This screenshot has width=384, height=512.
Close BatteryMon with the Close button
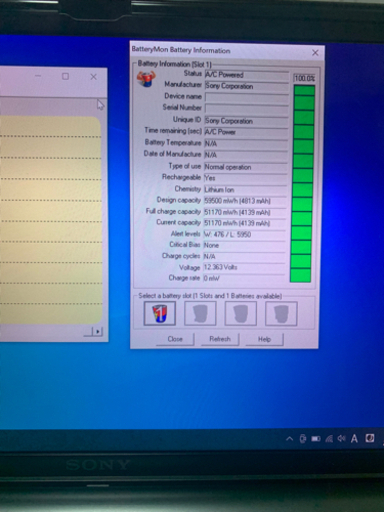pyautogui.click(x=175, y=339)
